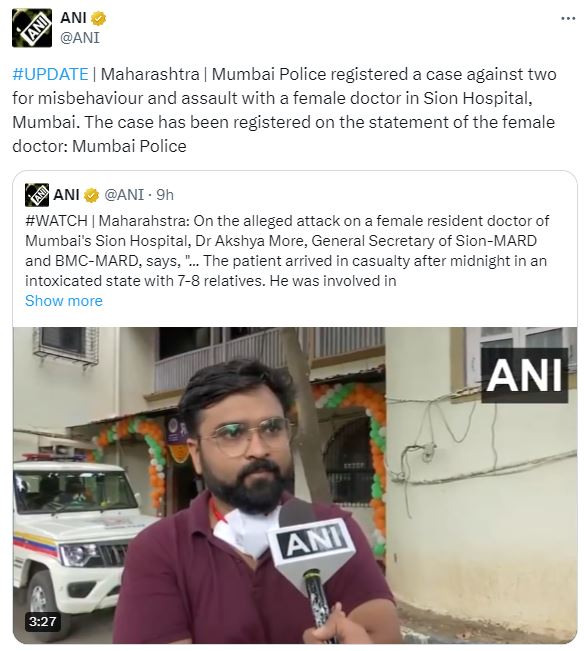
Task: Click the small ANI avatar in quoted tweet
Action: tap(37, 195)
